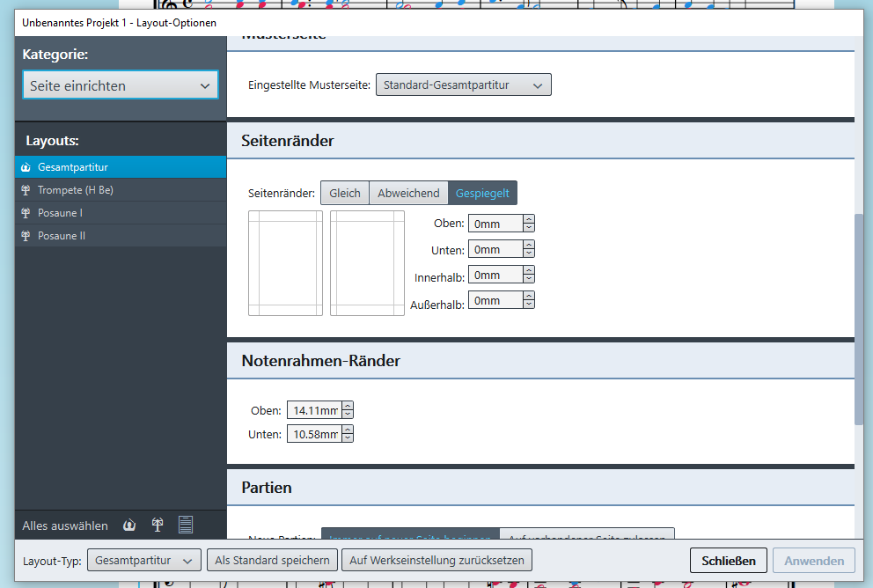Click the left page margin preview
Viewport: 873px width, 588px height.
[x=286, y=263]
